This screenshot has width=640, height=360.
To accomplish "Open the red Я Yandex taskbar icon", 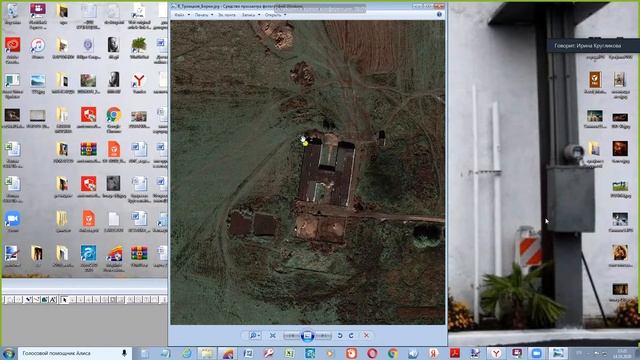I will click(434, 353).
